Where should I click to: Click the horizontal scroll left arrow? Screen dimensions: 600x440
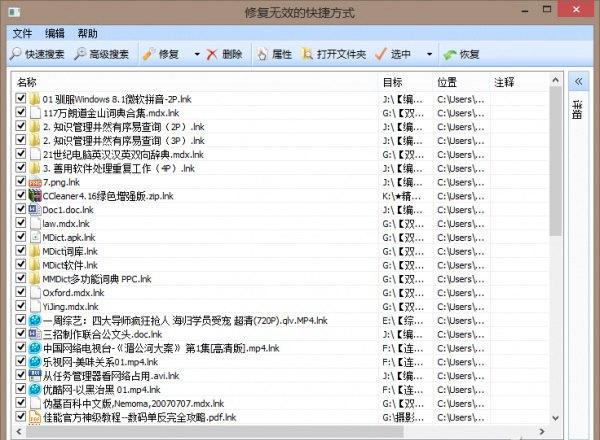click(x=19, y=432)
